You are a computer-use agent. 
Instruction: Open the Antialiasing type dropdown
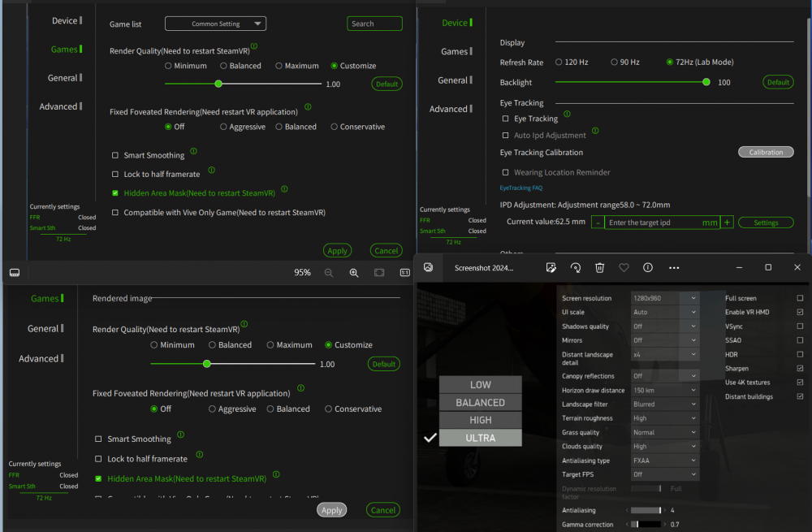663,461
